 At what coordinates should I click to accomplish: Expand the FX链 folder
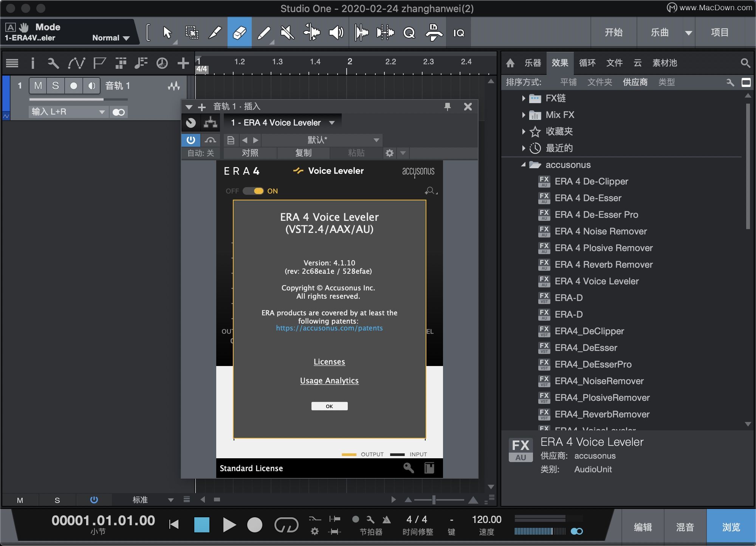tap(524, 98)
